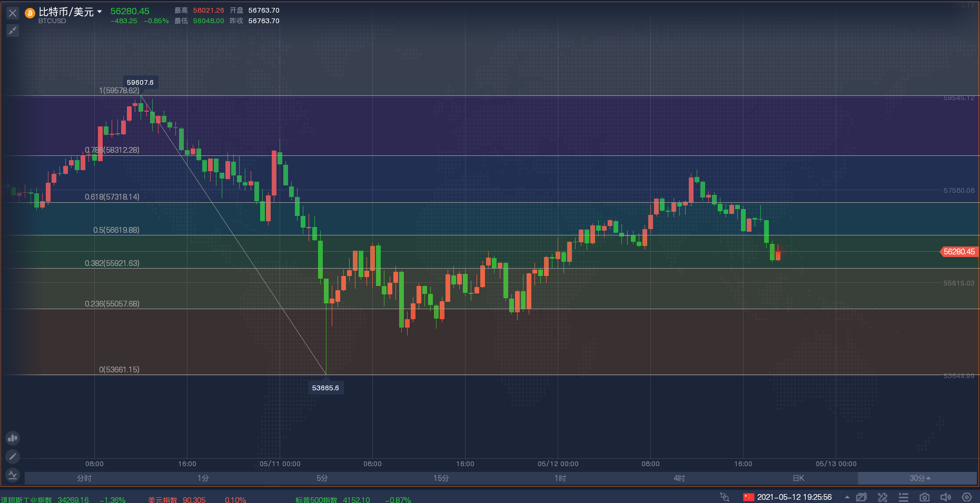This screenshot has height=503, width=980.
Task: Select the Fibonacci 0(53661.15) level label
Action: (120, 370)
